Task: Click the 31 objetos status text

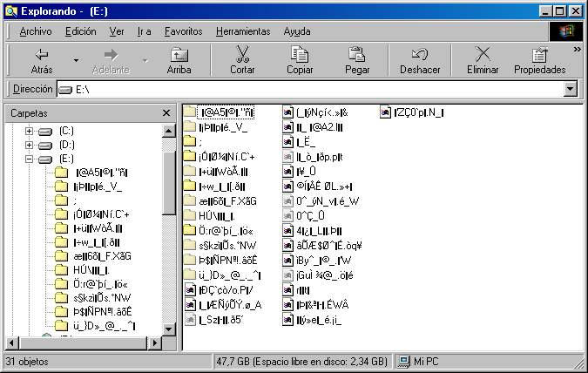Action: click(x=27, y=362)
